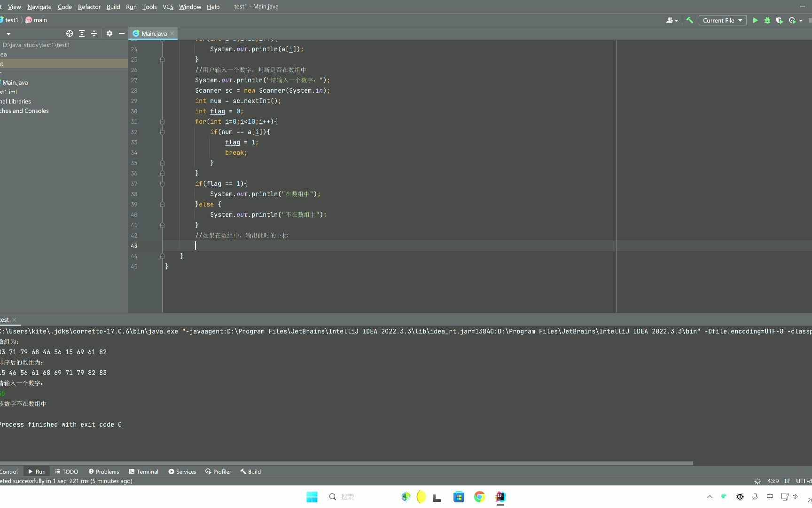Expand all in project panel

[82, 33]
